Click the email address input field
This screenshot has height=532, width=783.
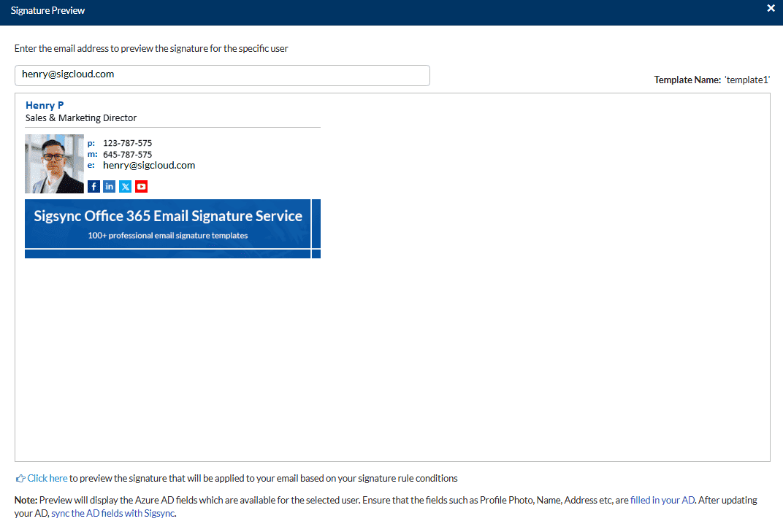click(x=222, y=75)
